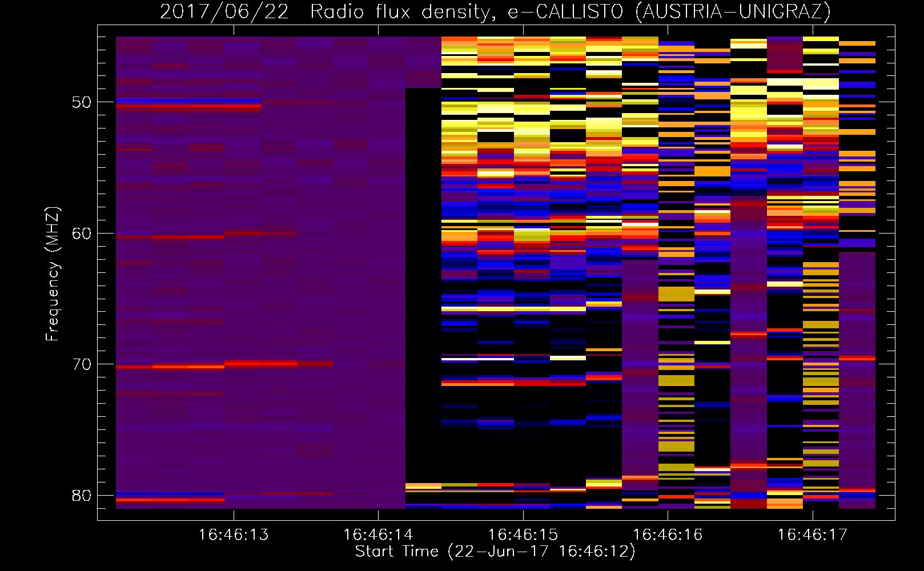Click the time label '16:46:15'
This screenshot has width=924, height=571.
(x=523, y=535)
